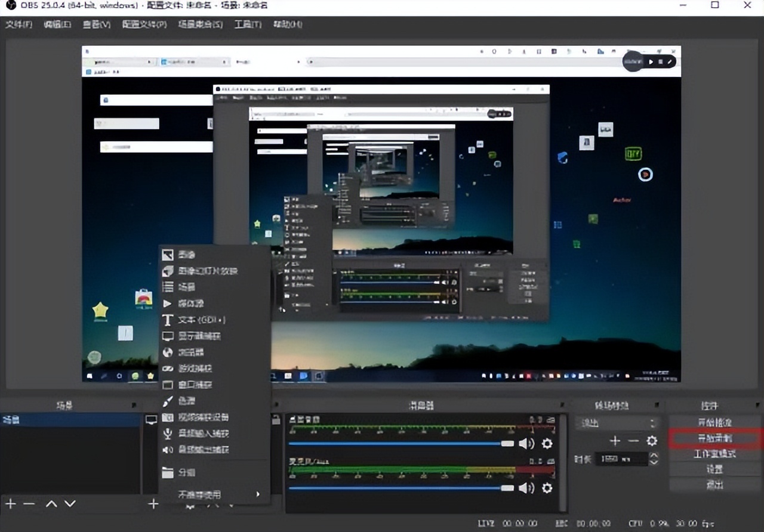This screenshot has height=532, width=764.
Task: Increase transition duration with up arrow
Action: [654, 456]
